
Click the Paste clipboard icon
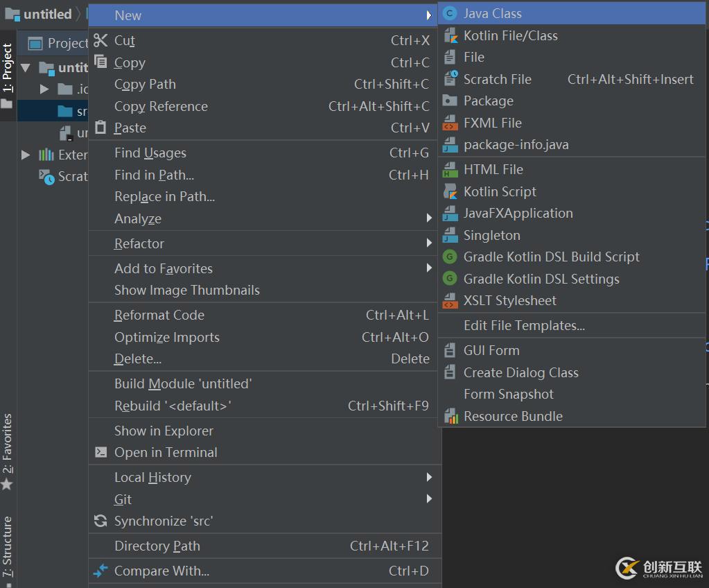(100, 127)
